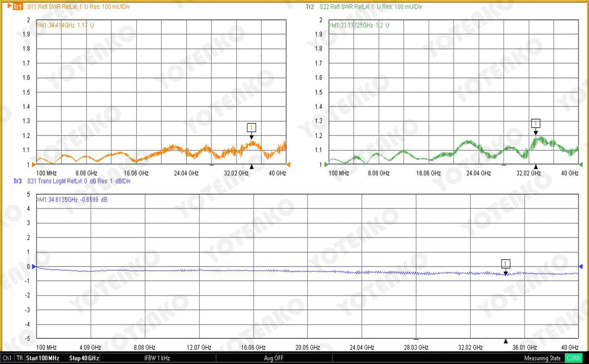The width and height of the screenshot is (589, 364).
Task: Click black marker position triangle under S11 axis
Action: click(x=251, y=167)
